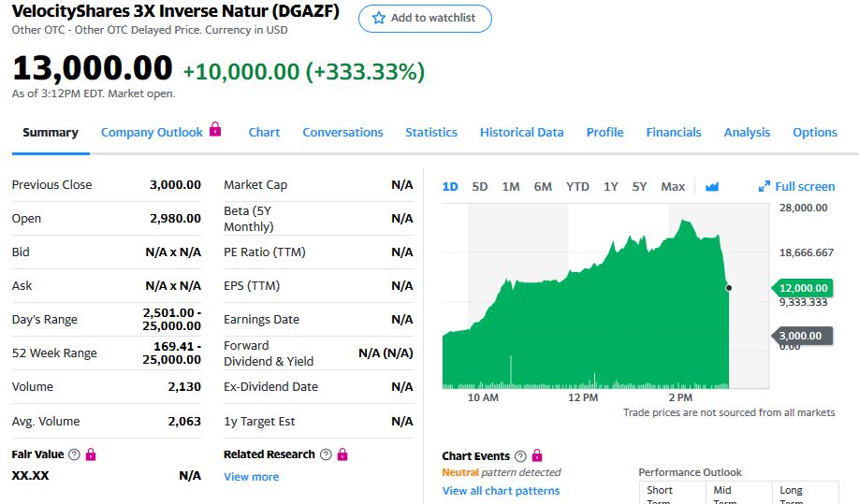Click the PE Ratio (TTM) label
859x504 pixels.
pos(265,252)
